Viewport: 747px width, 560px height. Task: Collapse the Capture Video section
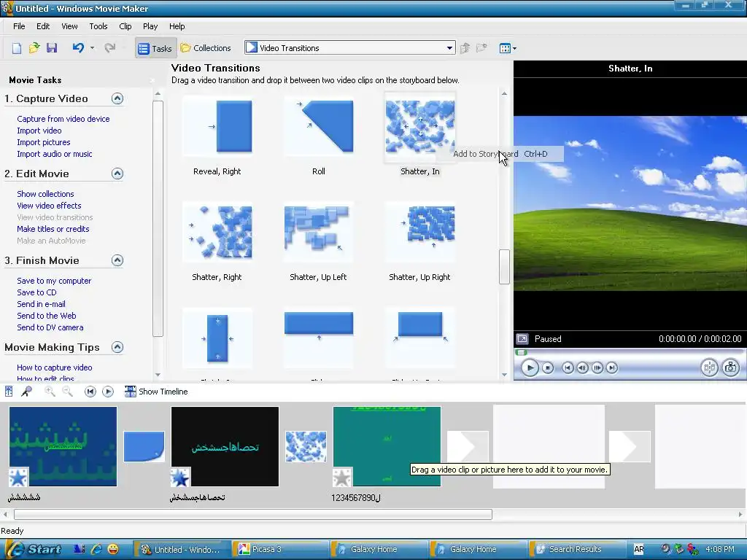(x=117, y=98)
